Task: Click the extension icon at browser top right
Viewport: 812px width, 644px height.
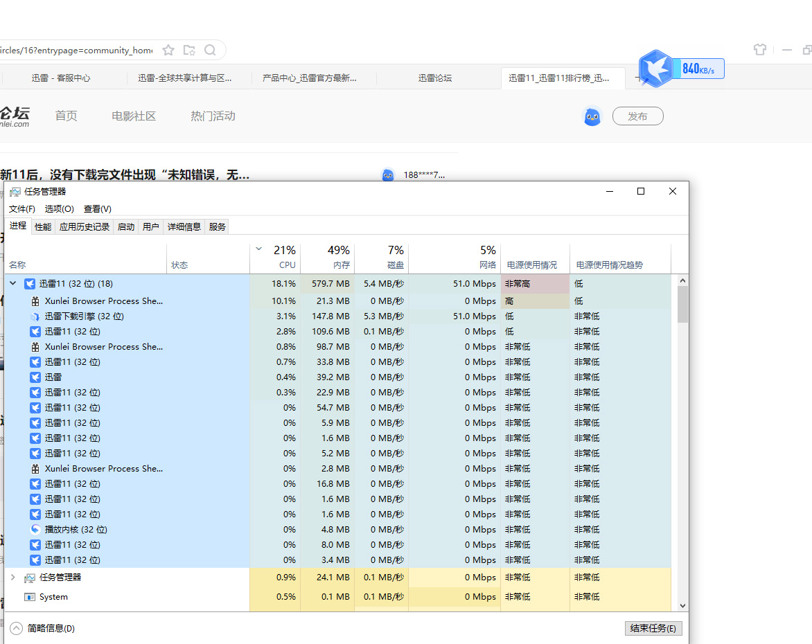Action: click(760, 49)
